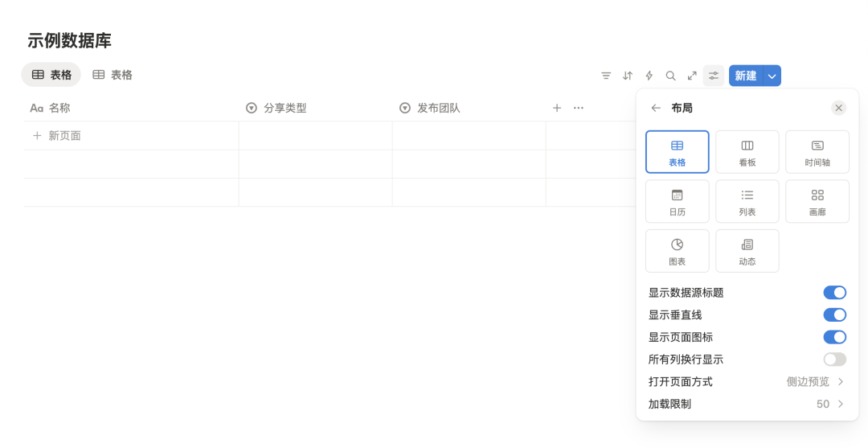
Task: Expand the 加载限制 50 setting
Action: click(829, 404)
